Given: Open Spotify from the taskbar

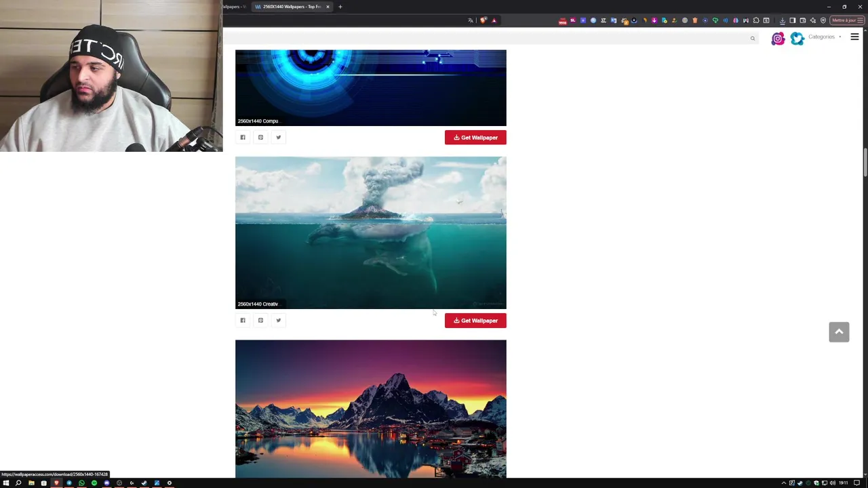Looking at the screenshot, I should coord(94,483).
